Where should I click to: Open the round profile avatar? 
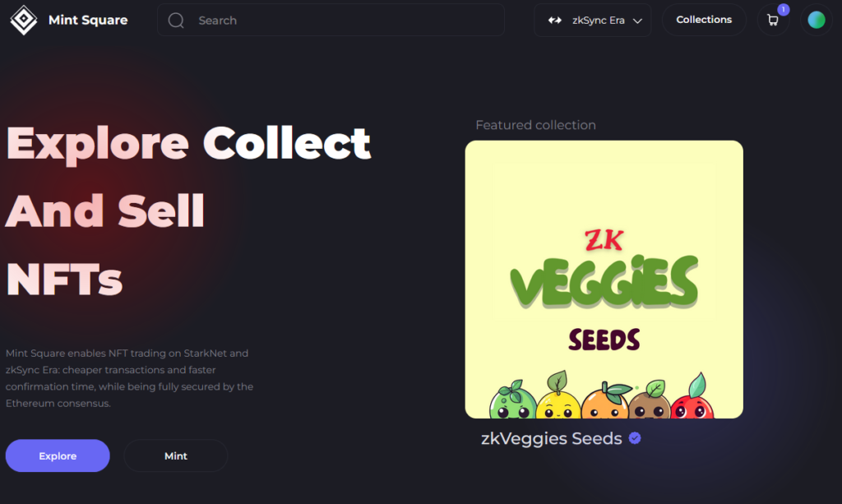(817, 20)
